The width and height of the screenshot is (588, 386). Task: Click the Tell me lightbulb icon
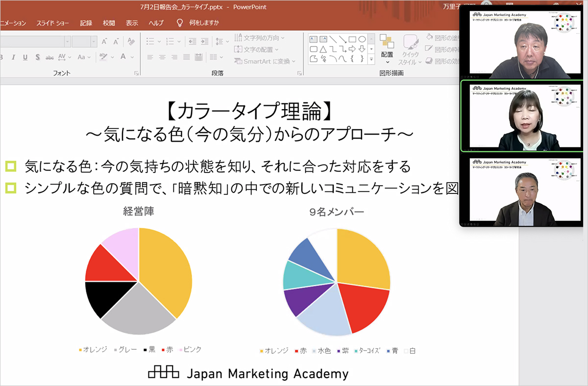point(180,23)
